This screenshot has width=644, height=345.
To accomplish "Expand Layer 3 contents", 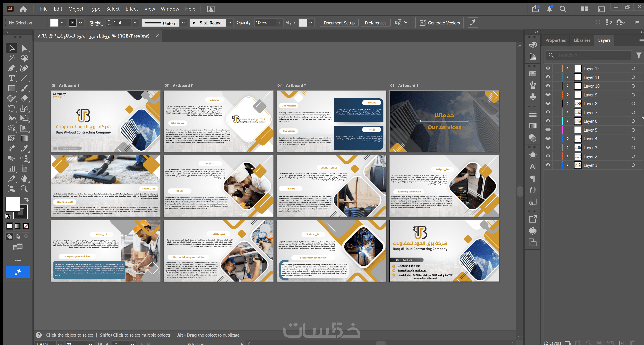I will tap(568, 148).
